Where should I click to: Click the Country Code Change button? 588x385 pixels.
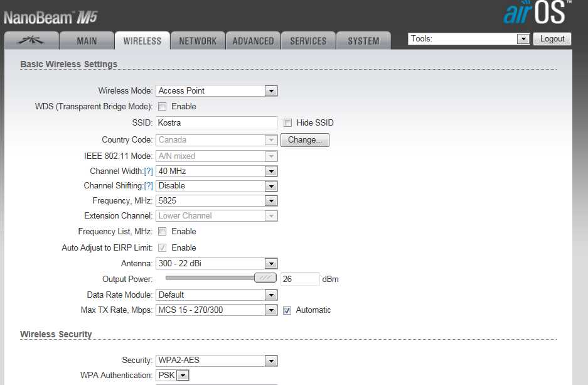coord(305,140)
